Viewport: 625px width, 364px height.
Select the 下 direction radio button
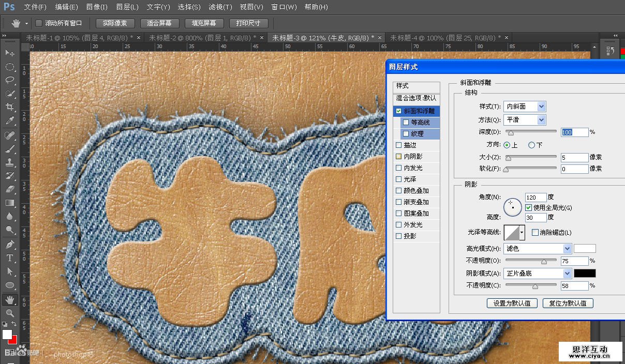click(x=531, y=145)
